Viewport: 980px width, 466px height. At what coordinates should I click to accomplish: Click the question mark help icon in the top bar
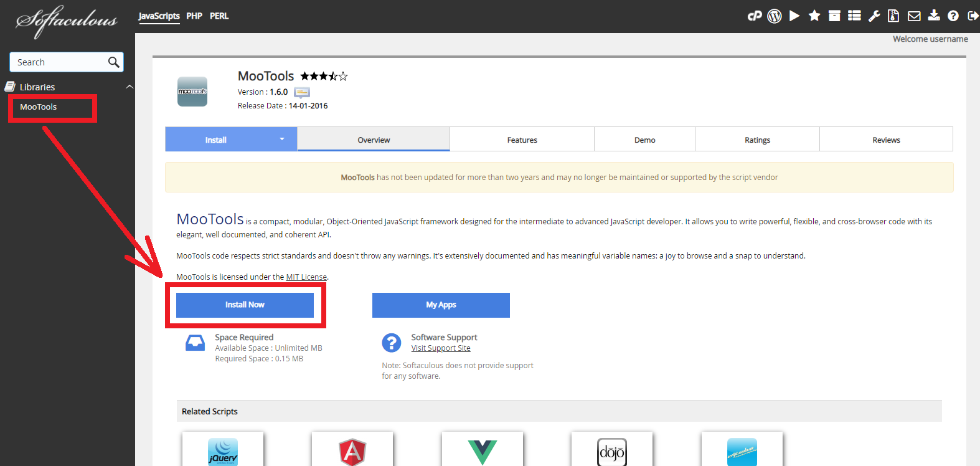(953, 16)
